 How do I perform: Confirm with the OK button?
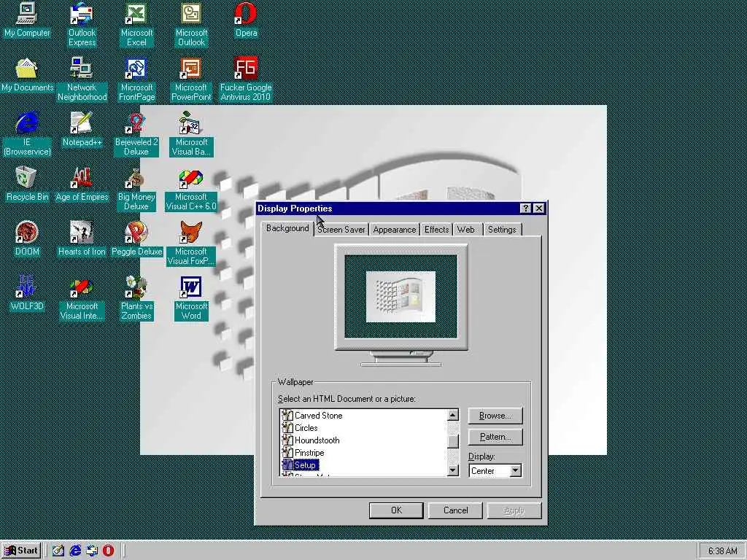[396, 510]
